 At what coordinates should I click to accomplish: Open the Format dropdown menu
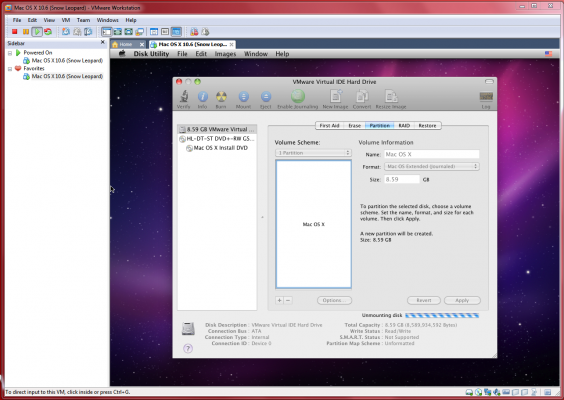[432, 167]
